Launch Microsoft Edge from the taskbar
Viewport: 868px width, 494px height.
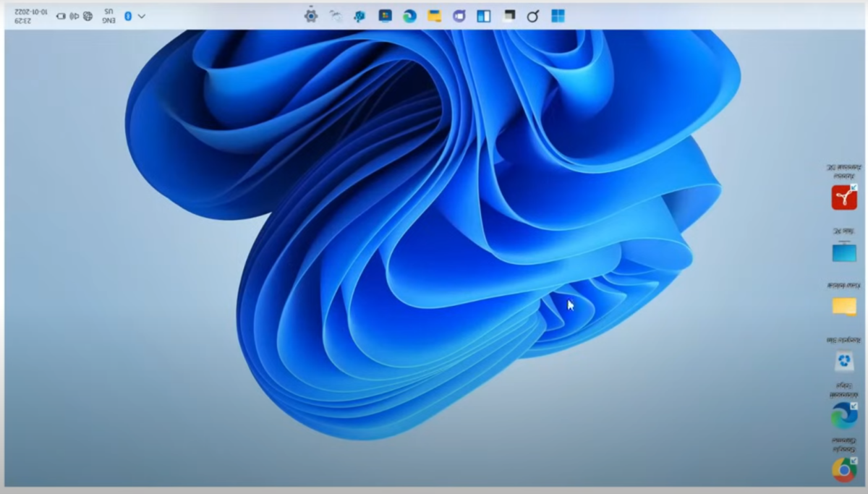409,16
